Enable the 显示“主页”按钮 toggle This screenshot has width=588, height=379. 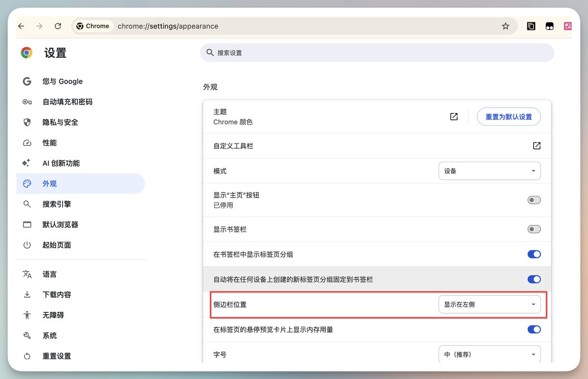click(x=534, y=200)
